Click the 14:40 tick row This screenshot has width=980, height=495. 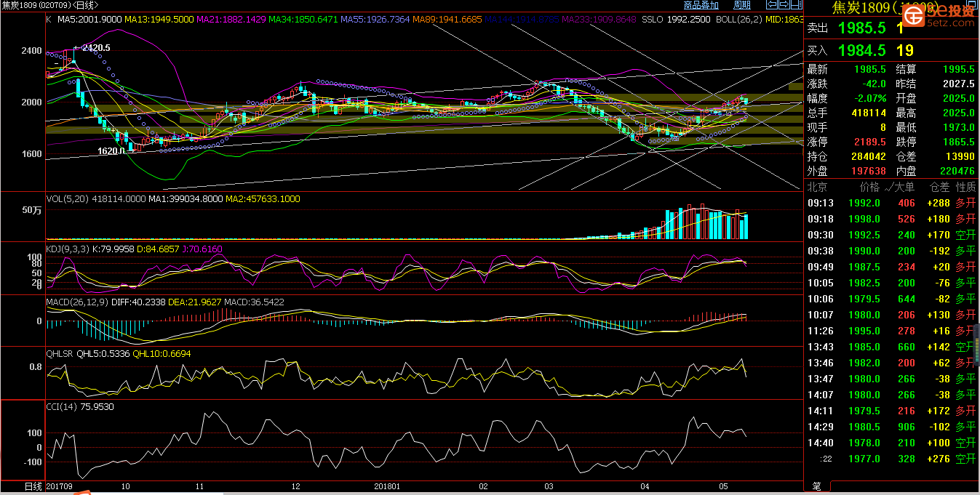click(x=891, y=443)
